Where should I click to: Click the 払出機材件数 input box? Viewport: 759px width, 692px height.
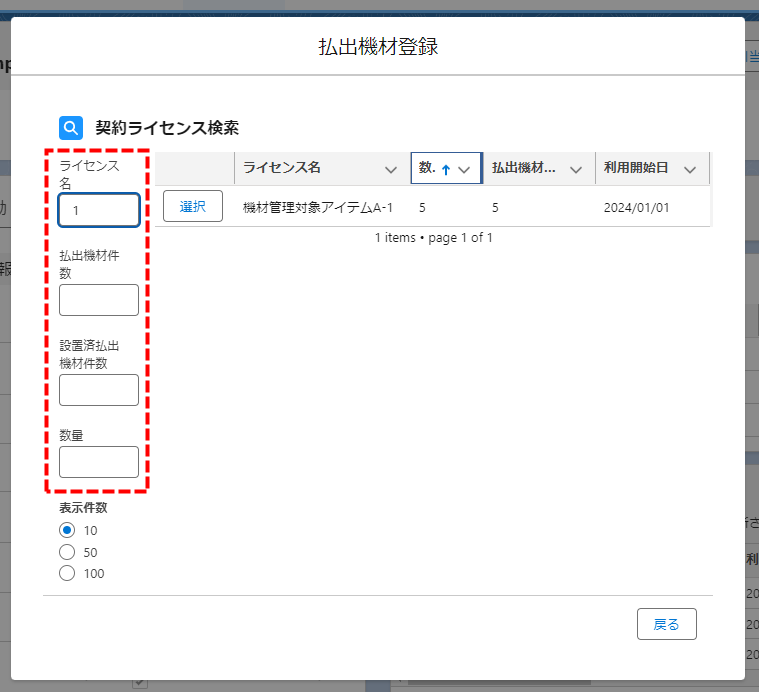99,300
